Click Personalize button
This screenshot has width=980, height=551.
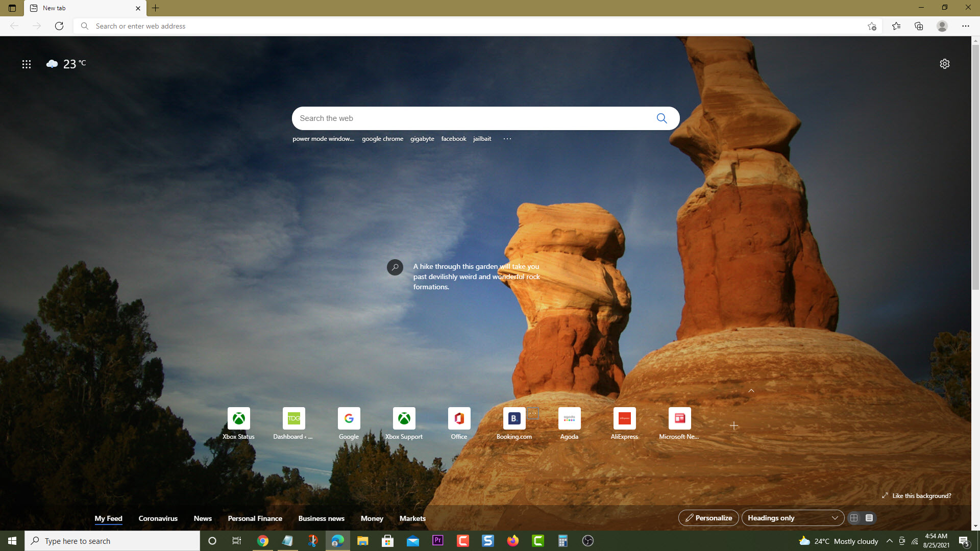(708, 517)
